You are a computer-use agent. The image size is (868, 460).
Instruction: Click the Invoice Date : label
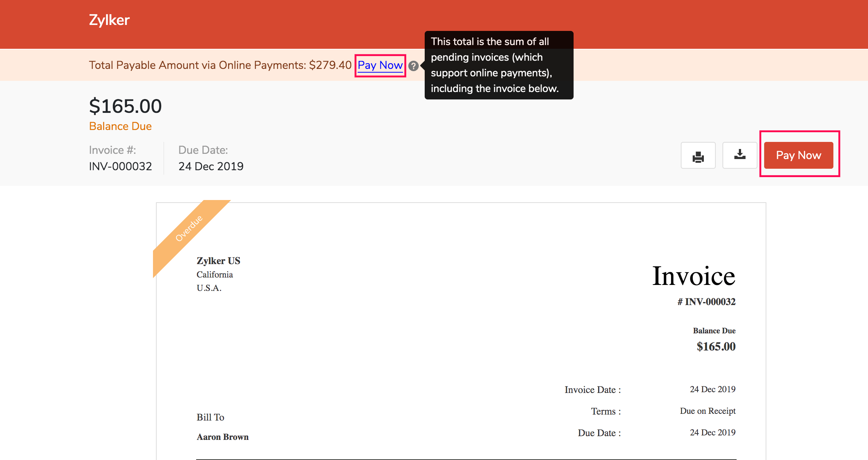pos(593,390)
